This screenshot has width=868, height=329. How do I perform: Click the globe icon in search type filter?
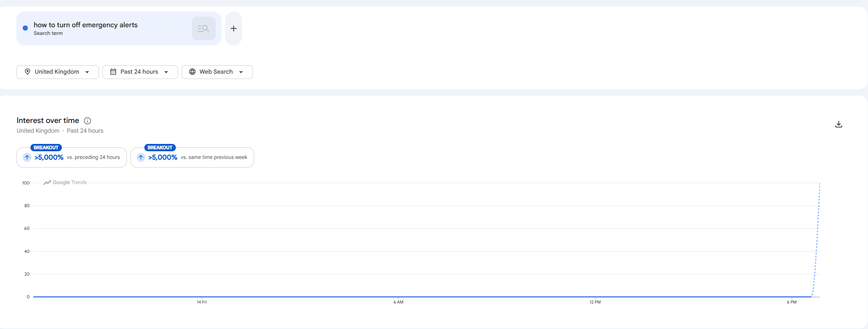coord(192,72)
